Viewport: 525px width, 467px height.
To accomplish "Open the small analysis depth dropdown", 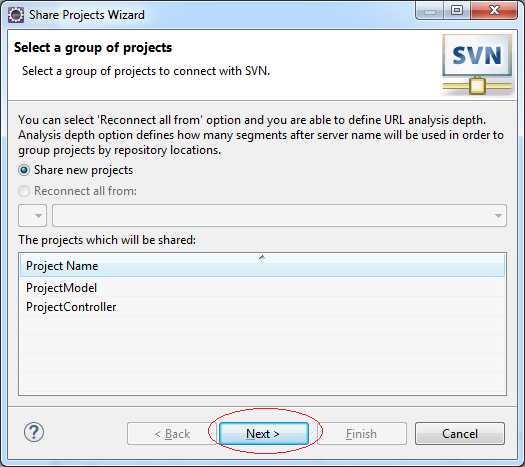I will tap(32, 216).
